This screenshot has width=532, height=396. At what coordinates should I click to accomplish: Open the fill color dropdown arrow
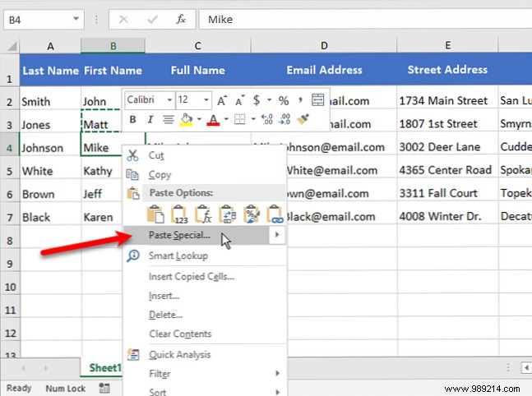199,119
